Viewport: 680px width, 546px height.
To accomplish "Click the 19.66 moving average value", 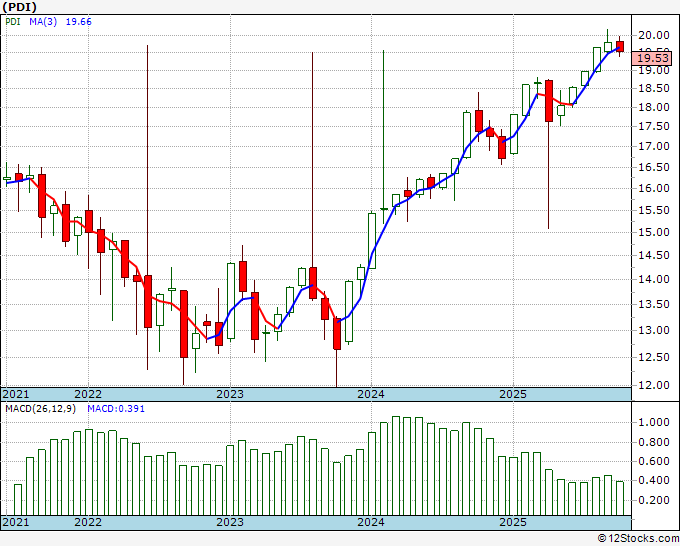I will tap(78, 21).
